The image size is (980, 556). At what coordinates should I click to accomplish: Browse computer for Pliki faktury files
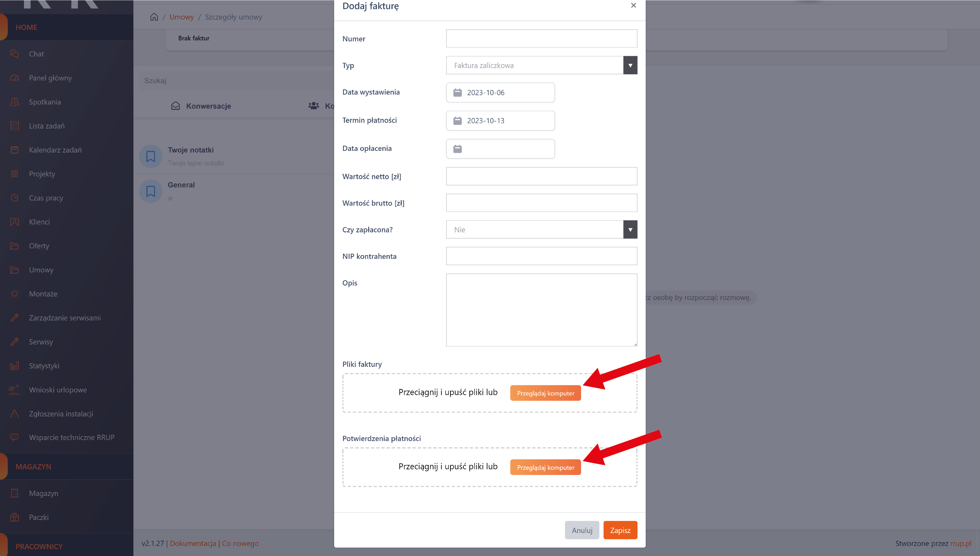click(545, 393)
